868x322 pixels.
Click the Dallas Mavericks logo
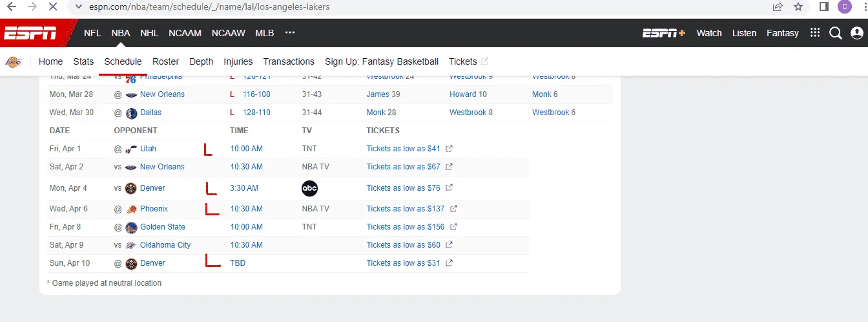tap(131, 113)
